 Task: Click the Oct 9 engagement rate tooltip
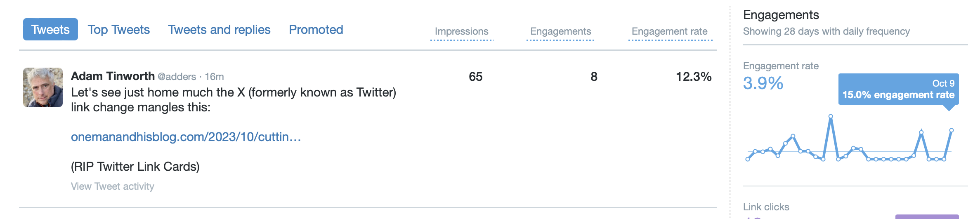(x=898, y=89)
